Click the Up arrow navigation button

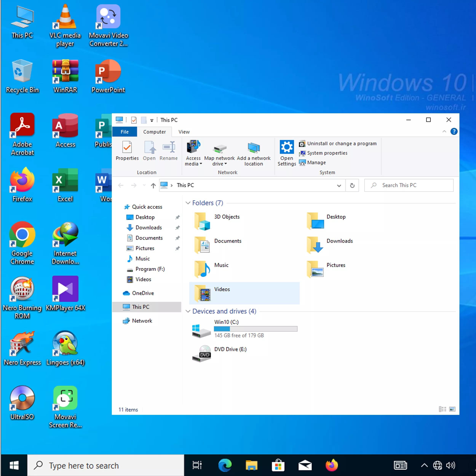click(153, 185)
